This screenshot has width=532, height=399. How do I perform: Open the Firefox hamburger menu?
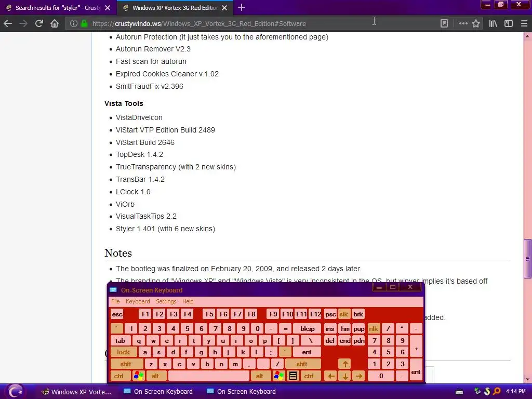click(x=524, y=23)
